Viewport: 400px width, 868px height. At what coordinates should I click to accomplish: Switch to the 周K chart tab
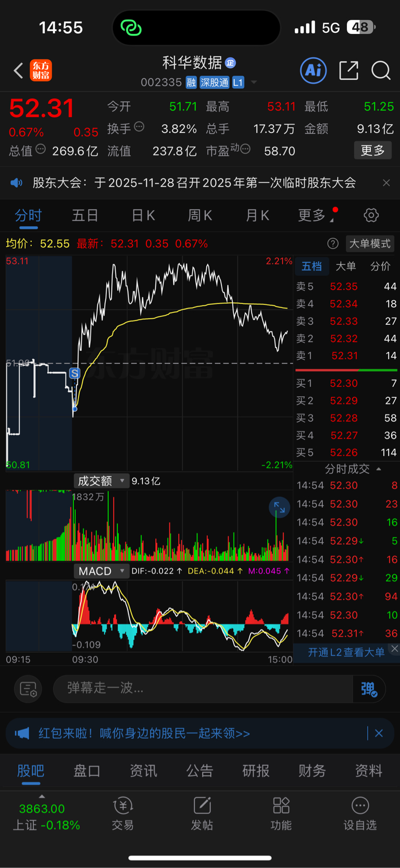199,215
